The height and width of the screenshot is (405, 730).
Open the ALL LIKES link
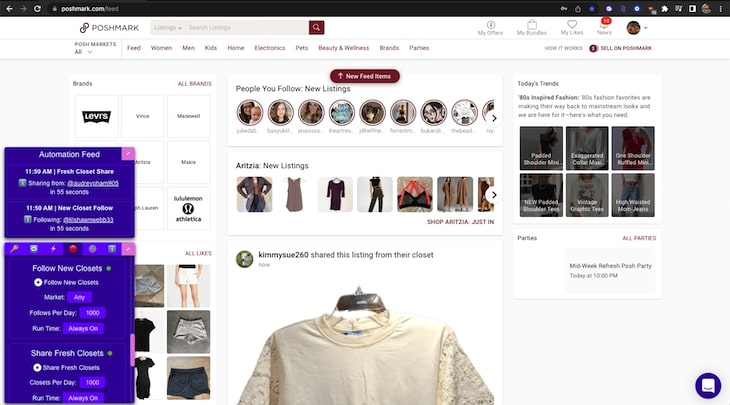point(198,253)
